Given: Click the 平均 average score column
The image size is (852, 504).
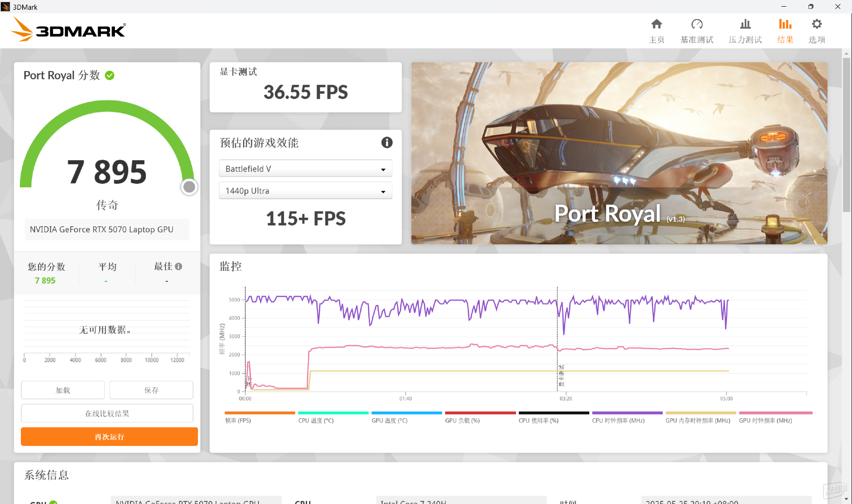Looking at the screenshot, I should point(107,273).
